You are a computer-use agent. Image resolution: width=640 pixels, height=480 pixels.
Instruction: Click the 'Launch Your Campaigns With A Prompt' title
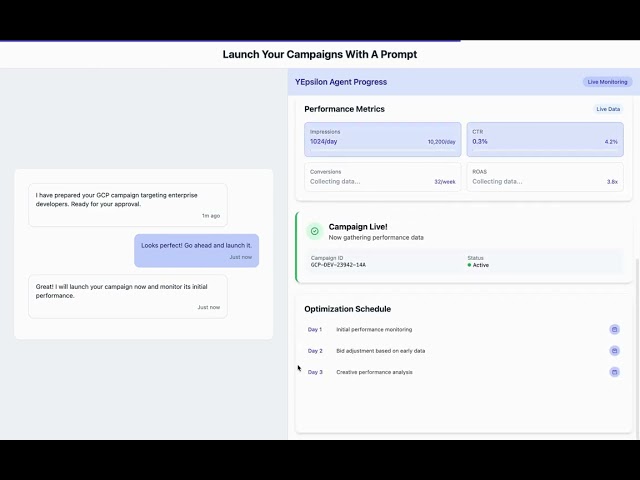pyautogui.click(x=320, y=54)
